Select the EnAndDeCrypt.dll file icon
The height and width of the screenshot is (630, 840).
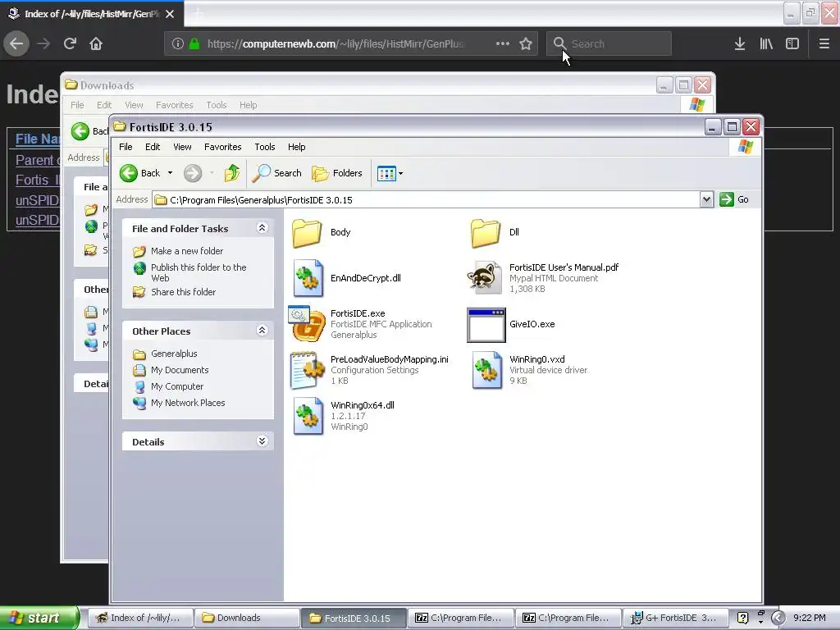click(x=308, y=279)
